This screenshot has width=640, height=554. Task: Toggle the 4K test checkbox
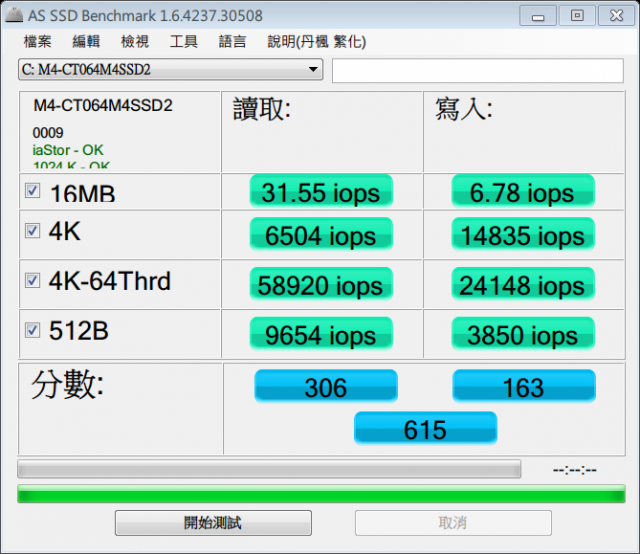click(x=32, y=231)
